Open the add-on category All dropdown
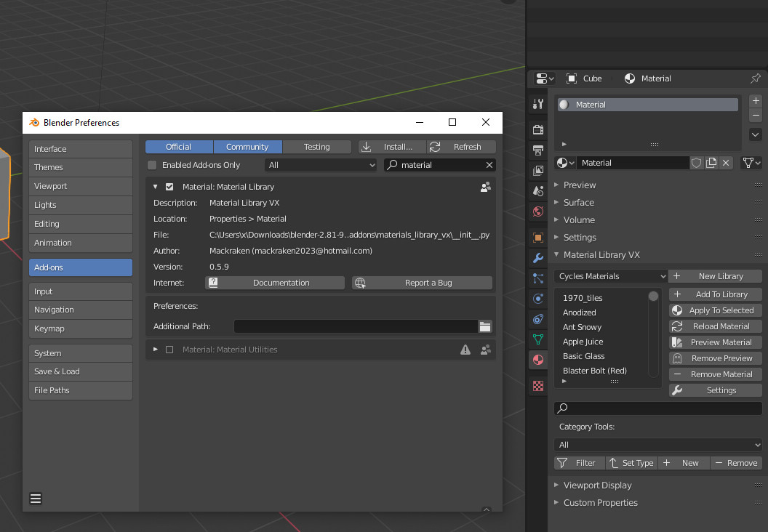The image size is (768, 532). click(x=321, y=165)
